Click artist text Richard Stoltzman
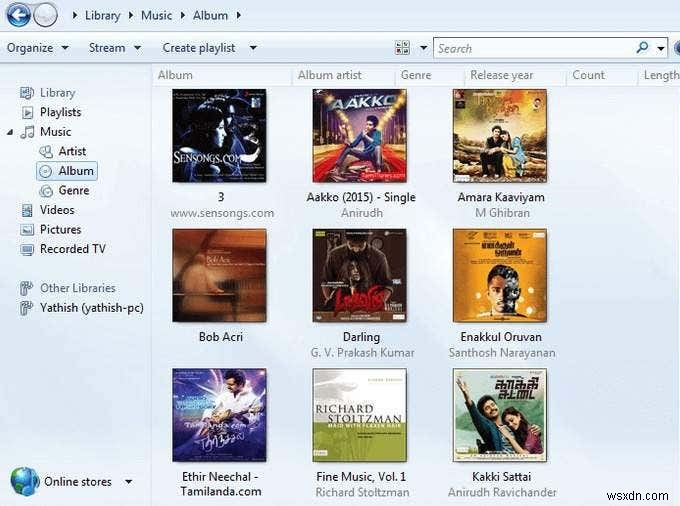Viewport: 680px width, 506px height. (363, 493)
